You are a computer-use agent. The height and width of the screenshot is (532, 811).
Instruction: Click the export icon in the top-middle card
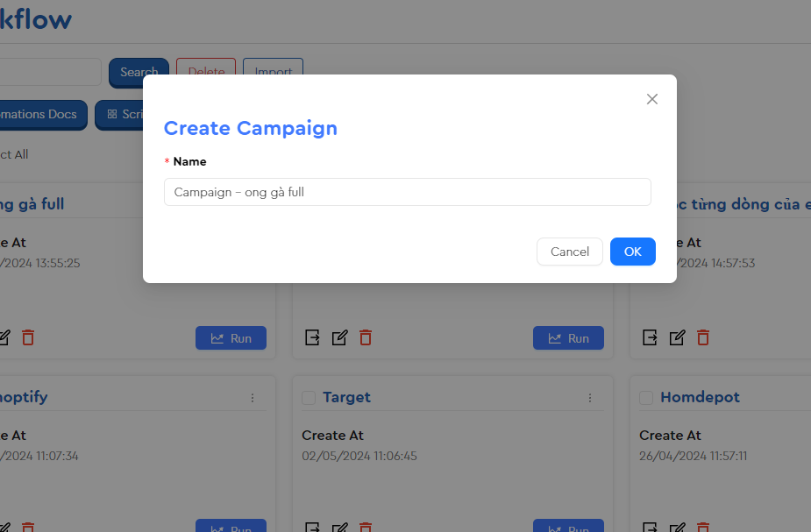[x=312, y=337]
